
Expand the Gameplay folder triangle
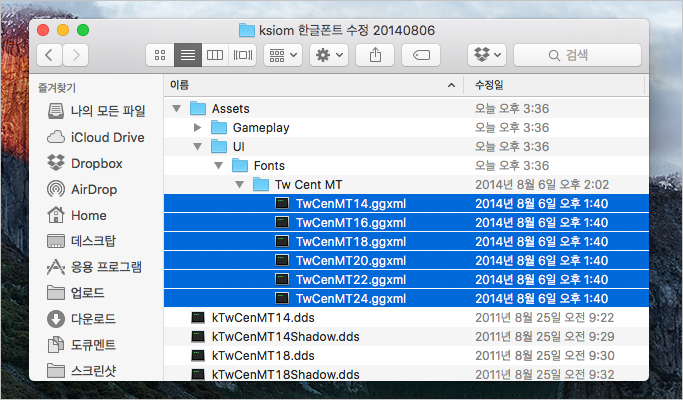click(197, 128)
